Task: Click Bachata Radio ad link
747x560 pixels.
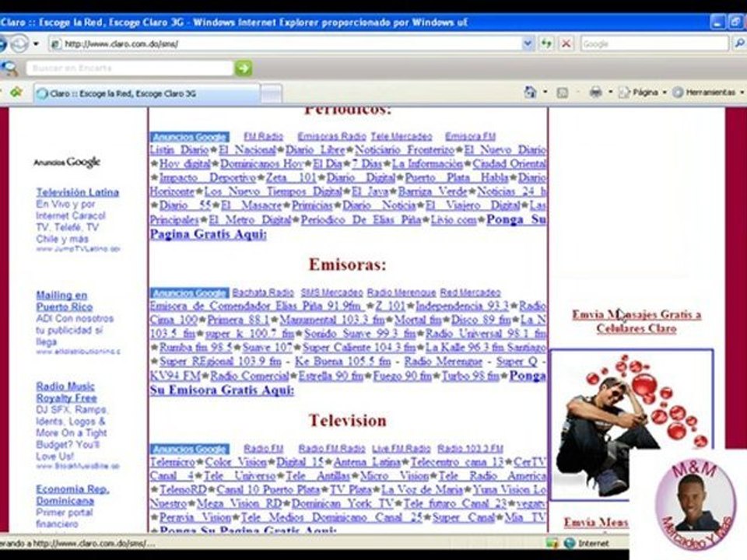Action: pyautogui.click(x=263, y=292)
